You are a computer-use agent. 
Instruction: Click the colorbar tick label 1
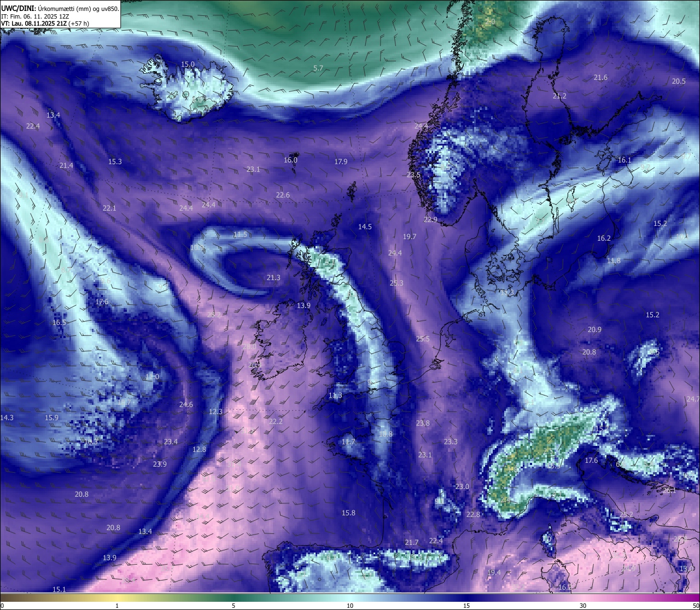point(117,606)
